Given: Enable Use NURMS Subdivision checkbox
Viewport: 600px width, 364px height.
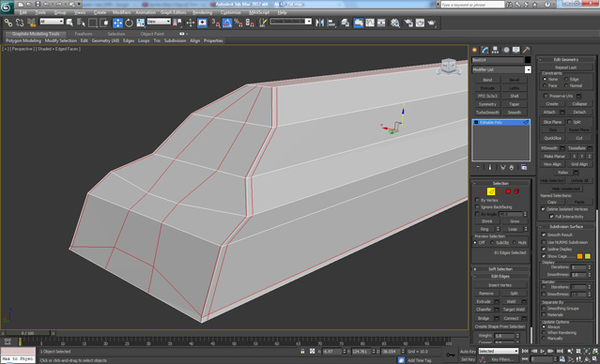Looking at the screenshot, I should [544, 242].
